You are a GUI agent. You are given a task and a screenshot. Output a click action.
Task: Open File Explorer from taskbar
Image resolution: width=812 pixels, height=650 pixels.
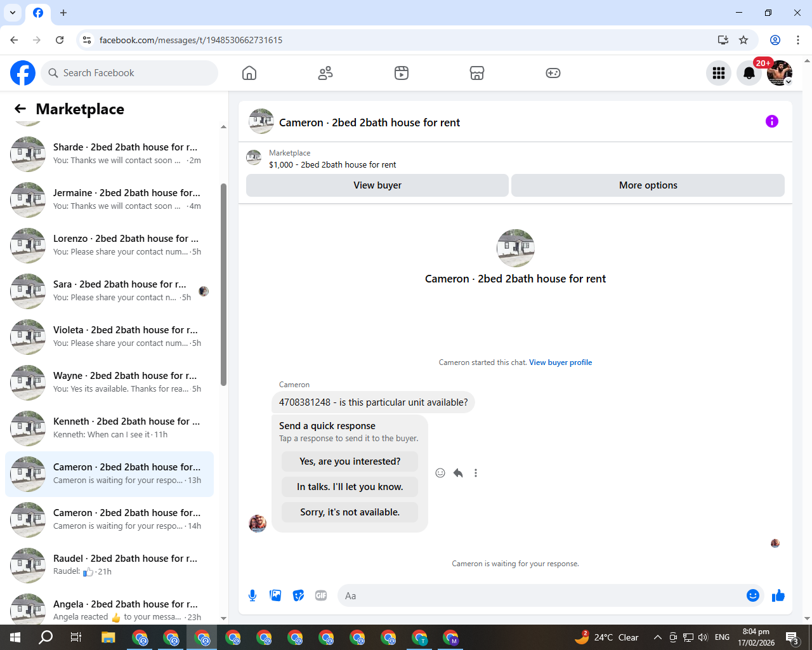108,637
